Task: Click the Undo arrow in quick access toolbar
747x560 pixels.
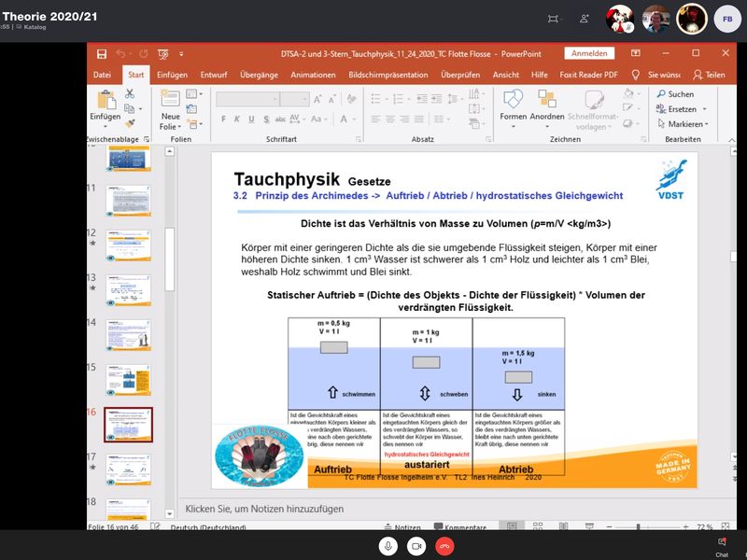Action: pyautogui.click(x=120, y=54)
